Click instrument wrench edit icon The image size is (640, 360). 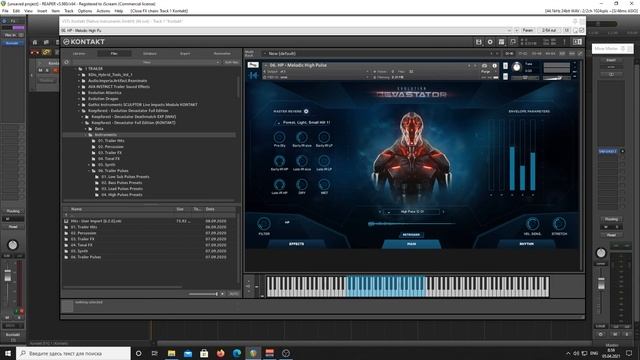253,65
